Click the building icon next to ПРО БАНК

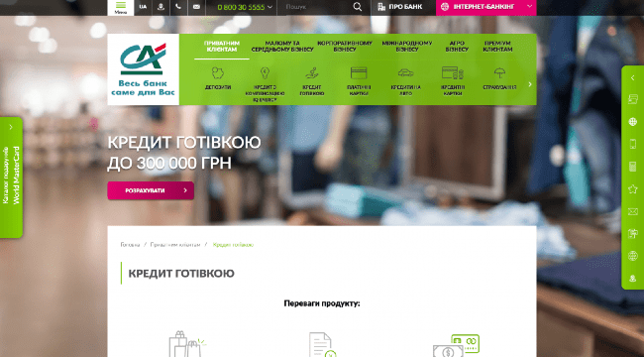[381, 7]
